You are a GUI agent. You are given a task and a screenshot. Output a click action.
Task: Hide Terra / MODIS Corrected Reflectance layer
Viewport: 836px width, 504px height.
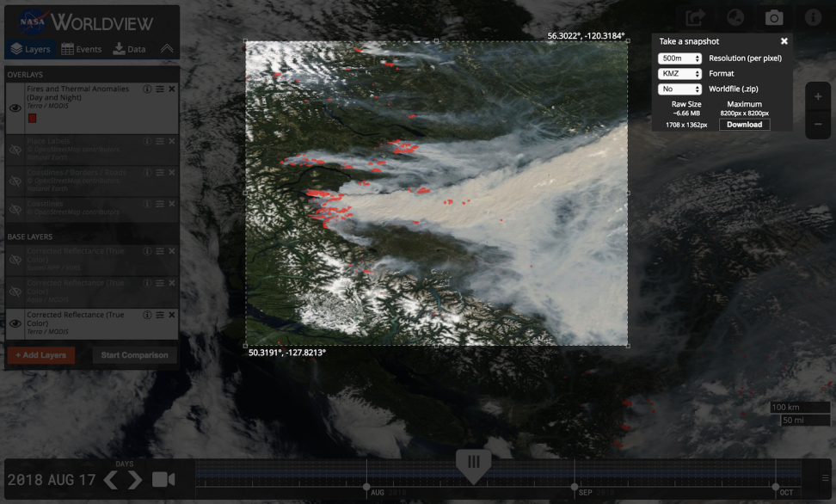tap(15, 323)
